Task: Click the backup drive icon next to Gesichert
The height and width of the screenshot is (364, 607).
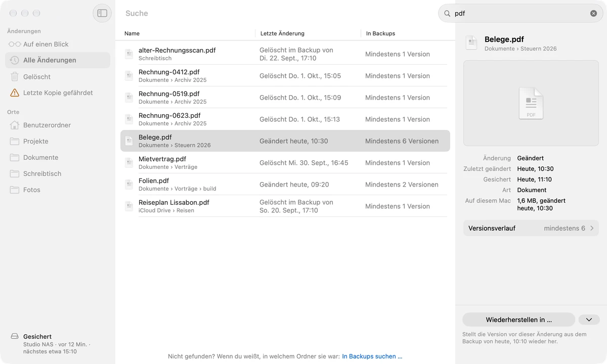Action: 15,337
